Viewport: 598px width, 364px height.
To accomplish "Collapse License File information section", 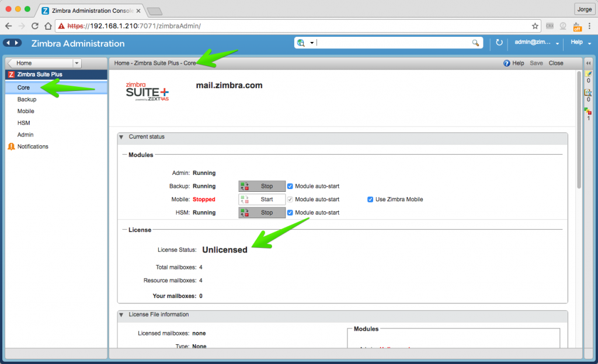I will 121,315.
